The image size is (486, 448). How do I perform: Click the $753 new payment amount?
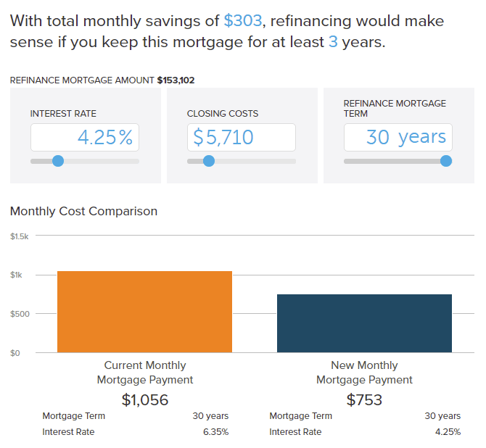click(364, 399)
